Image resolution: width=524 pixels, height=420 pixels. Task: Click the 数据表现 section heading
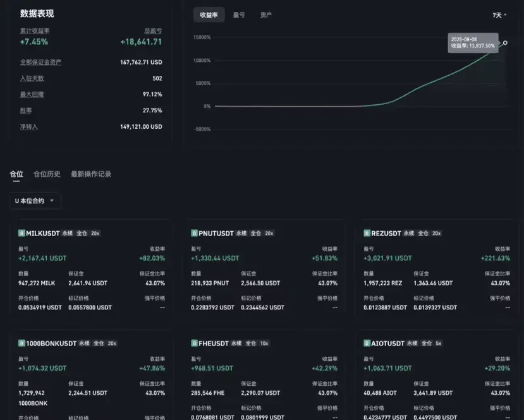(37, 13)
